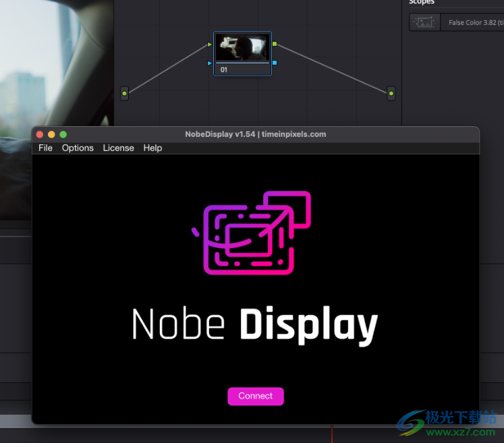
Task: Close the NobeDisplay window
Action: coord(40,134)
